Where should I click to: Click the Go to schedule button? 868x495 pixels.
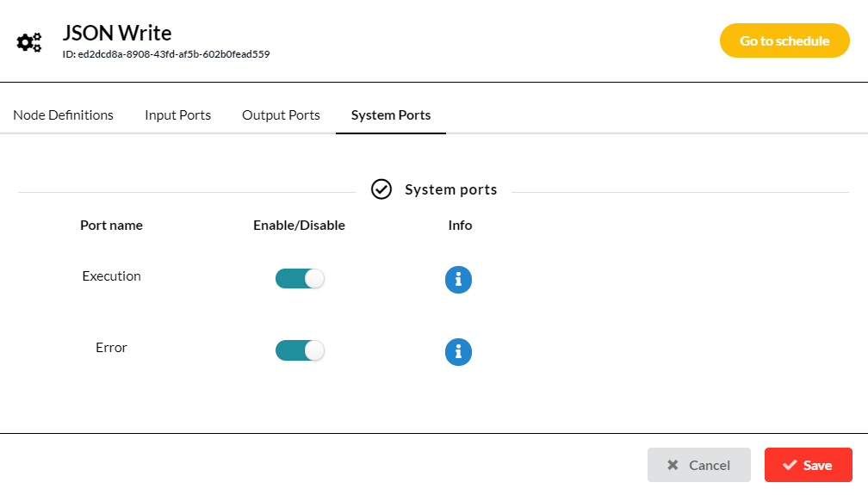[x=784, y=40]
